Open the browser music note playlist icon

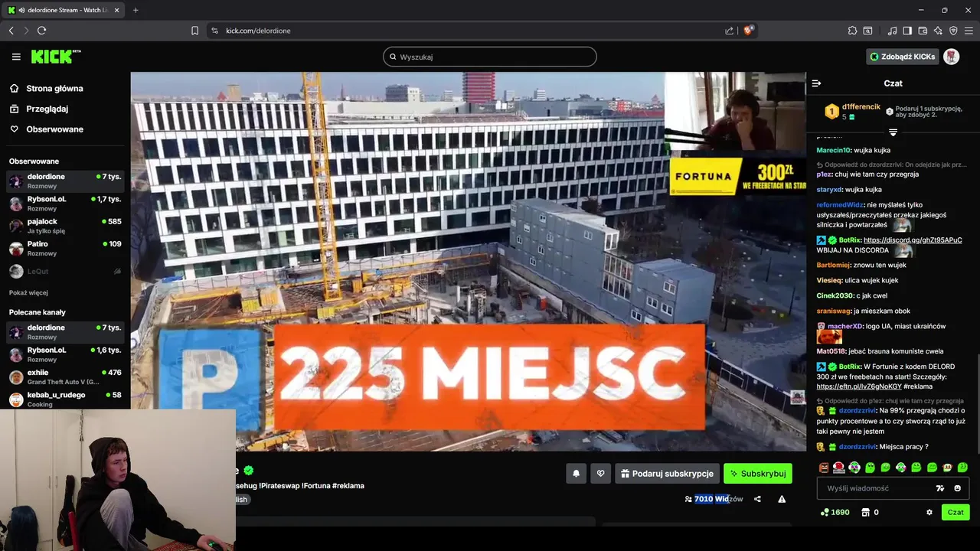[x=892, y=31]
